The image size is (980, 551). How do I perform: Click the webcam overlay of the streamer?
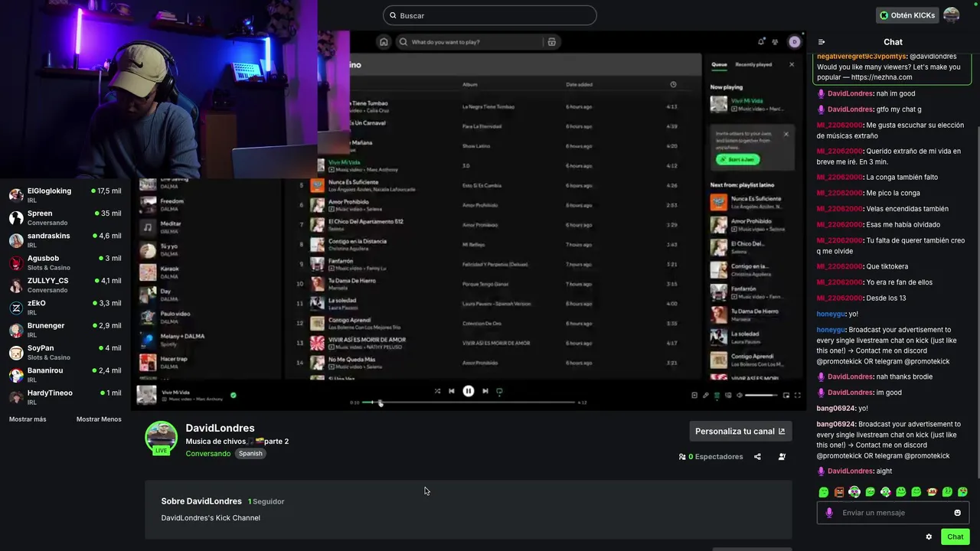(x=158, y=89)
